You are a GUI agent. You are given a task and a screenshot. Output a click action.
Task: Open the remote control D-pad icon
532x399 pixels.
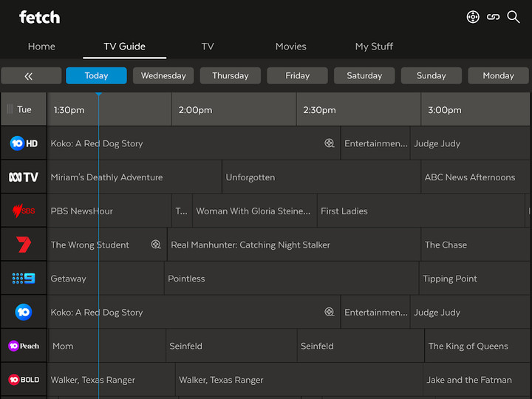[473, 17]
